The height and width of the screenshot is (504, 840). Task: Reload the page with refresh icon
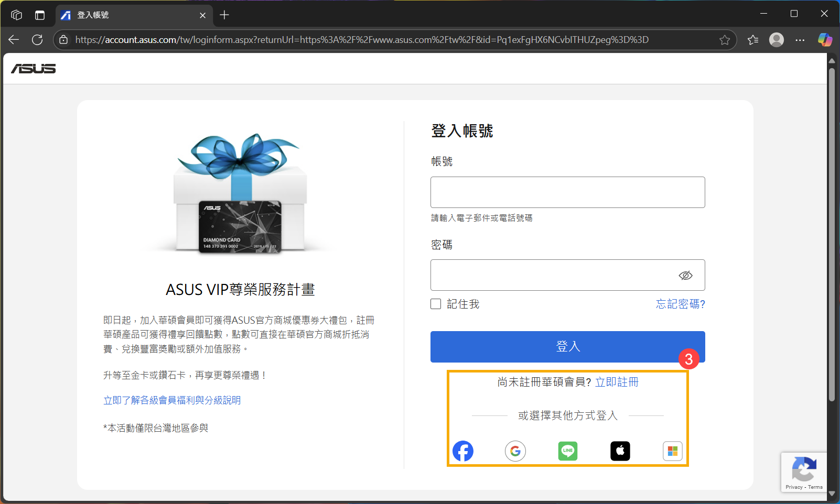[37, 40]
